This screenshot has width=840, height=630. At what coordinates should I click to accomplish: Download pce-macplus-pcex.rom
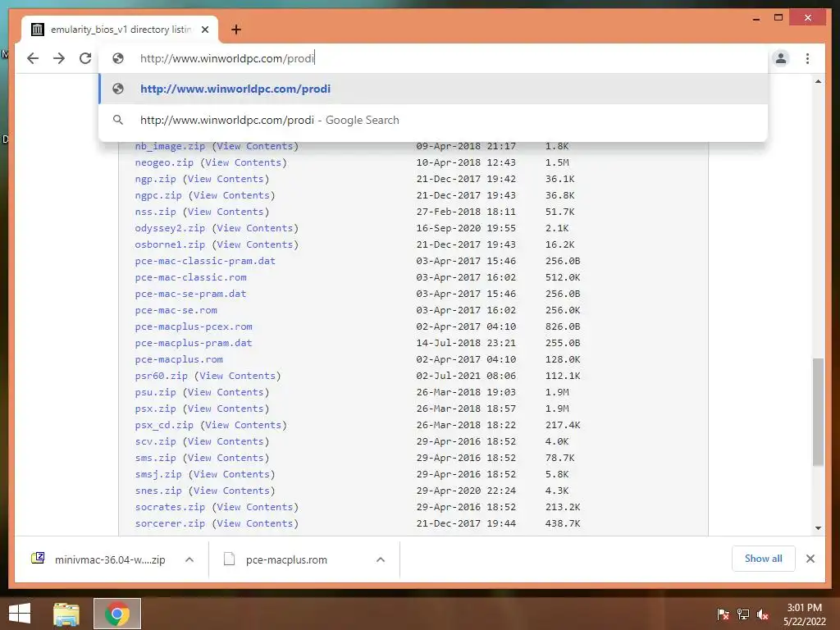pos(194,326)
